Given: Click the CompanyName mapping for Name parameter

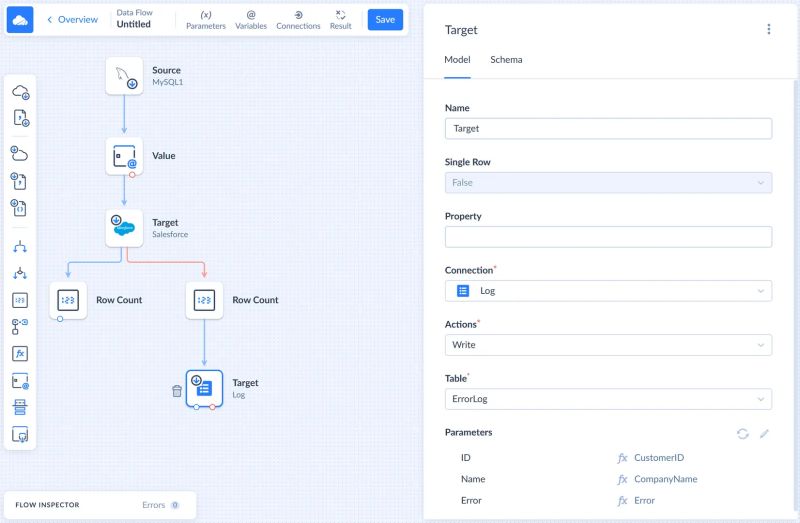Looking at the screenshot, I should (x=665, y=479).
